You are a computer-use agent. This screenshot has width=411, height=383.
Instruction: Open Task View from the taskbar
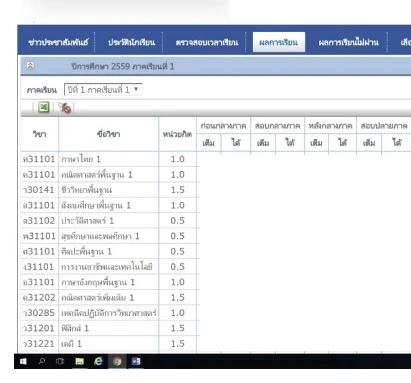coord(60,361)
